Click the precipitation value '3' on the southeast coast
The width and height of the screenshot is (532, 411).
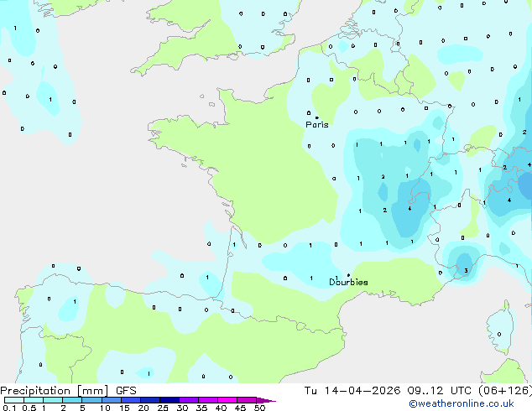click(x=467, y=270)
